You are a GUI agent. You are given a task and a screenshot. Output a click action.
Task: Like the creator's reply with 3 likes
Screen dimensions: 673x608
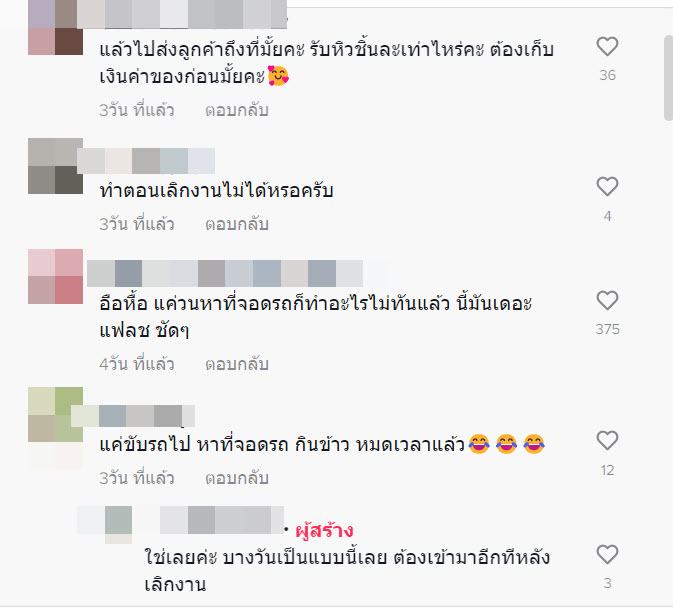[x=607, y=554]
